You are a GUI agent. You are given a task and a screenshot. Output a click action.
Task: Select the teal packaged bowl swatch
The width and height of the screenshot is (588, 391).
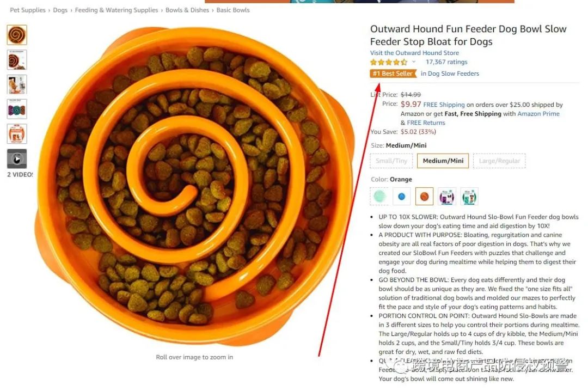point(469,196)
